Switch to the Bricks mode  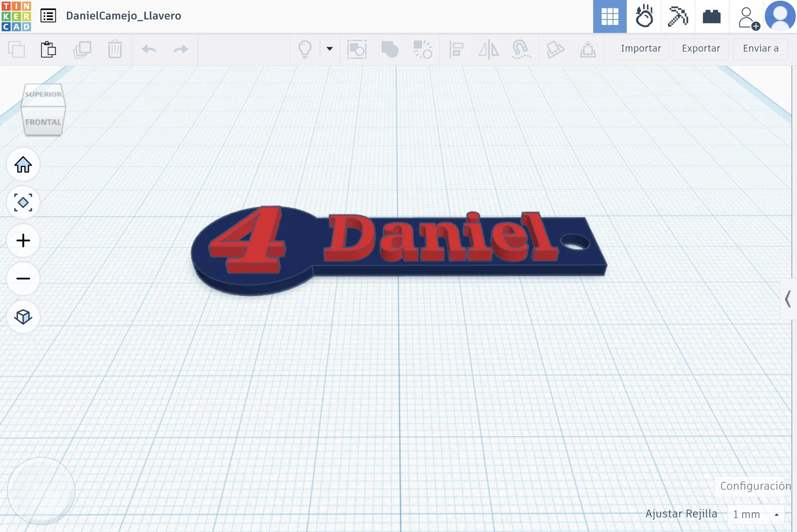[712, 16]
